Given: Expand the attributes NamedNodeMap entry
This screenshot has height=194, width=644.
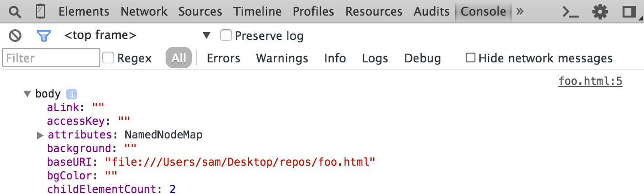Looking at the screenshot, I should tap(41, 135).
